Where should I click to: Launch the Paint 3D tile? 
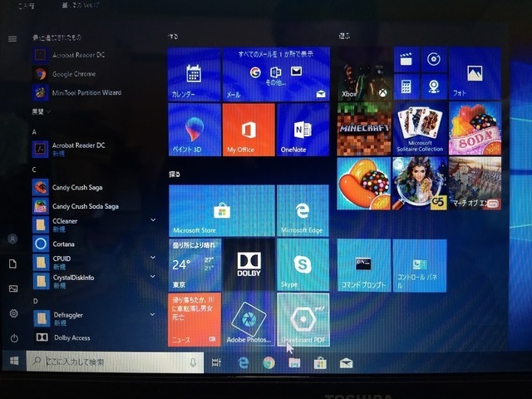pyautogui.click(x=195, y=130)
